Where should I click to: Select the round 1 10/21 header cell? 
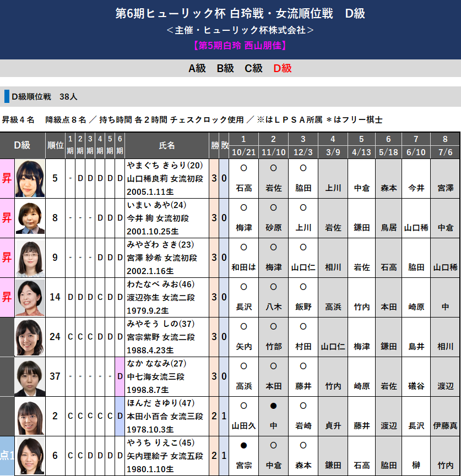[243, 145]
